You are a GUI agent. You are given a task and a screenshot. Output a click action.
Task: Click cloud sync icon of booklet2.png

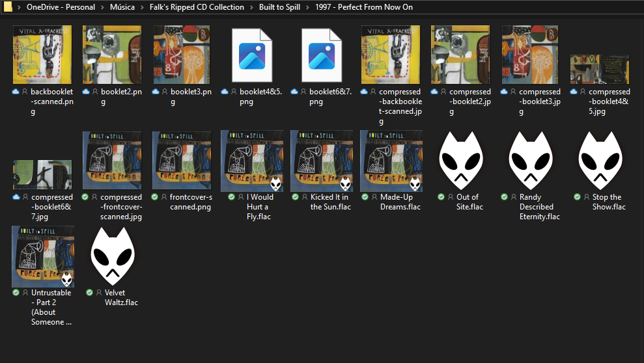[x=86, y=92]
